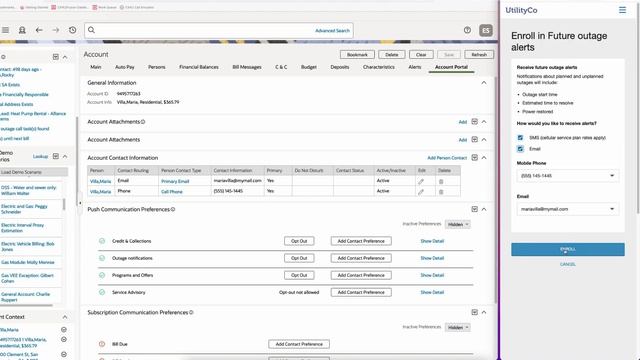Collapse the Account Contact Information section

click(x=484, y=158)
